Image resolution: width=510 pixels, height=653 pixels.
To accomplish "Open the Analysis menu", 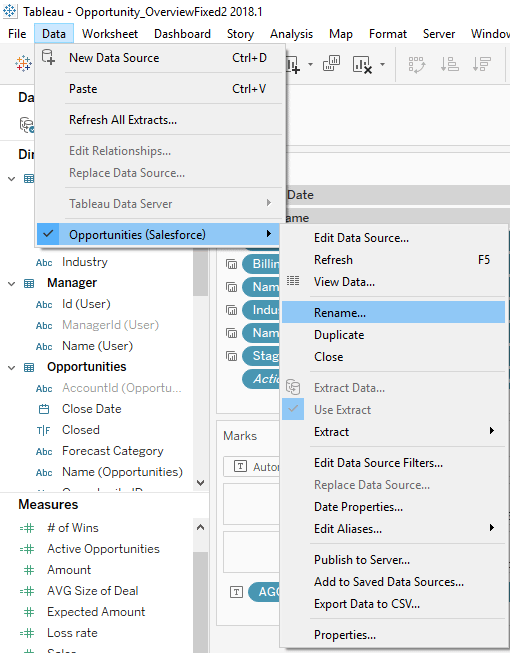I will tap(291, 34).
